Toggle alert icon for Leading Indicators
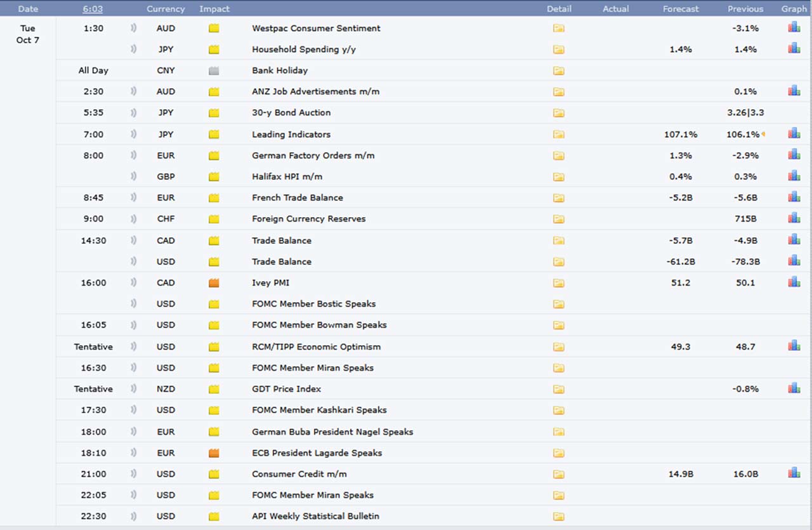Screen dimensions: 812x530 pyautogui.click(x=133, y=135)
